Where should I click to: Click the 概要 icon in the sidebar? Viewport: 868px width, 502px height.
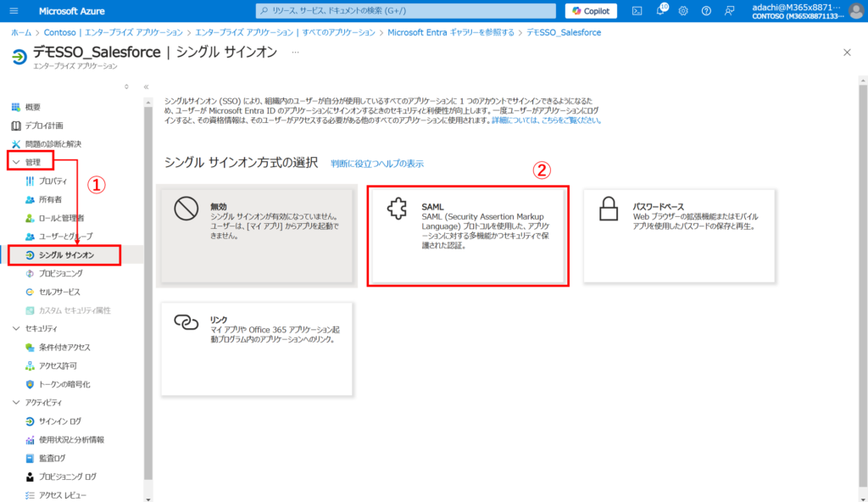(16, 107)
